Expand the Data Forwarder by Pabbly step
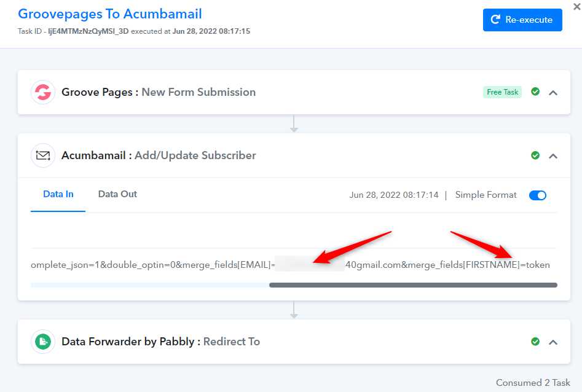The height and width of the screenshot is (392, 582). click(x=553, y=342)
